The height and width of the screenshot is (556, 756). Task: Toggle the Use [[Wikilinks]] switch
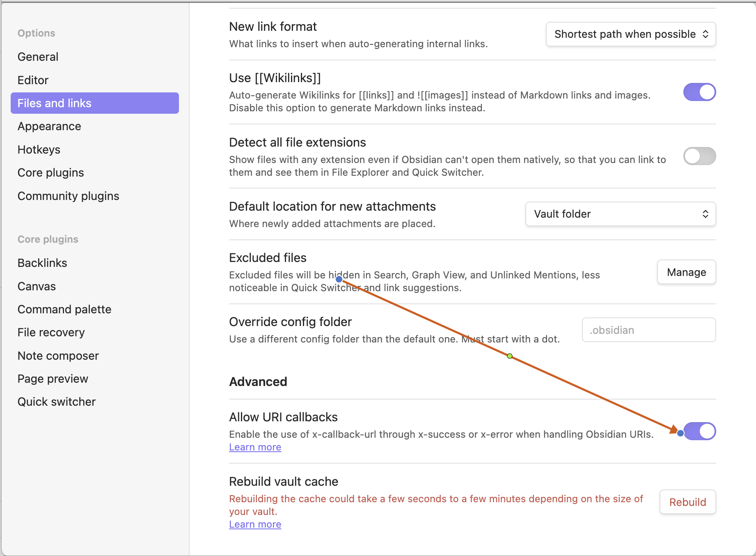point(699,92)
